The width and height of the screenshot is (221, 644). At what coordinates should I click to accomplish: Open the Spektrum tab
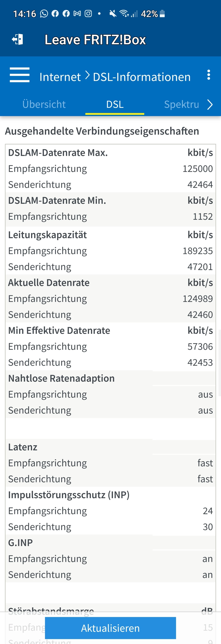(x=181, y=104)
